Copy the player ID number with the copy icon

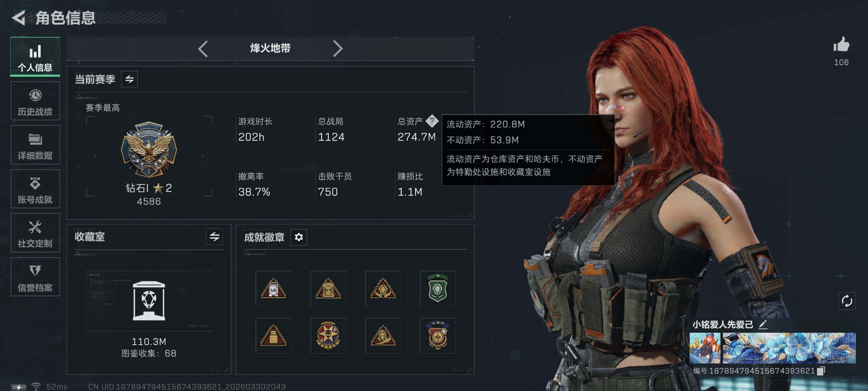(821, 371)
